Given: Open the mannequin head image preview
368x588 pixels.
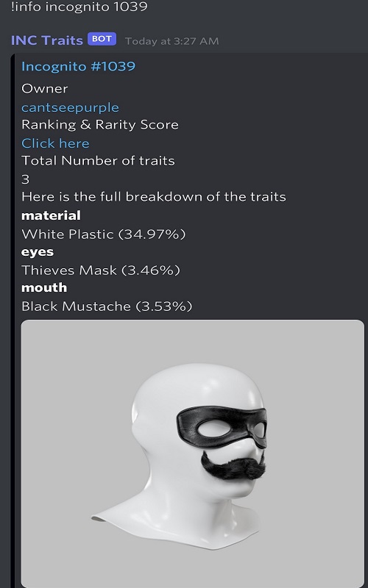Looking at the screenshot, I should [193, 453].
